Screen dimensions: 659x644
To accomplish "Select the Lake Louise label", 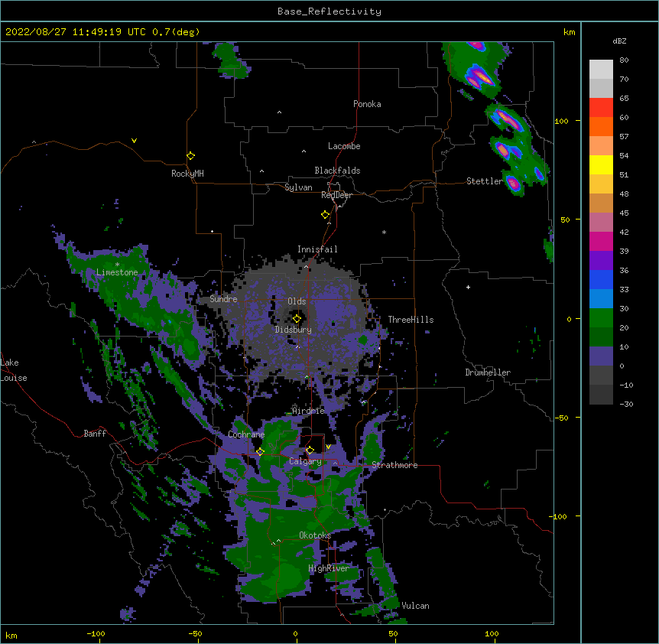I will tap(14, 370).
